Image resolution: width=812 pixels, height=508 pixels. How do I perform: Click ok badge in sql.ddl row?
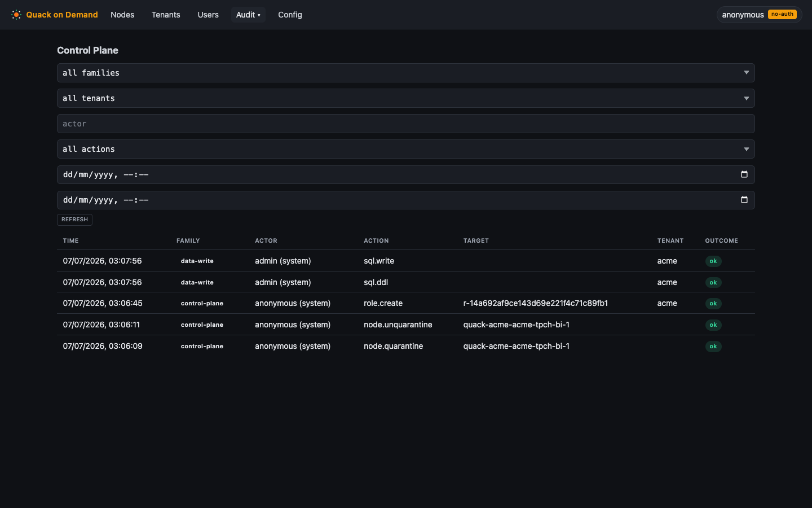point(713,283)
